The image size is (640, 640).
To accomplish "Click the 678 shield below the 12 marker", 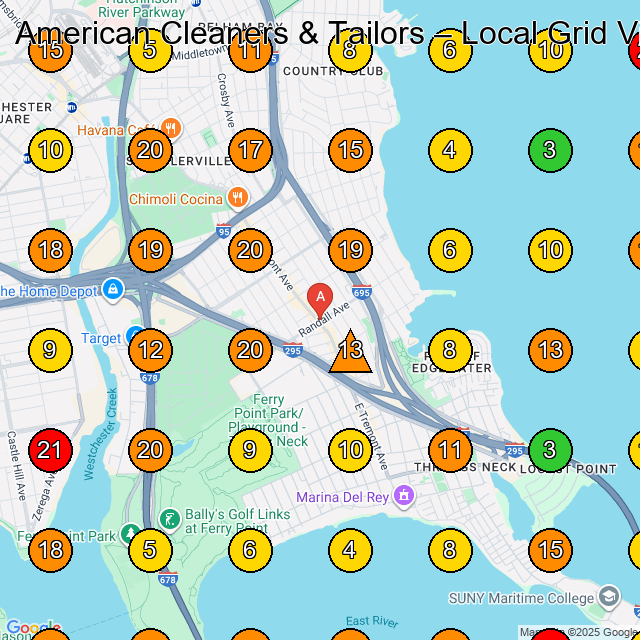I will [149, 378].
